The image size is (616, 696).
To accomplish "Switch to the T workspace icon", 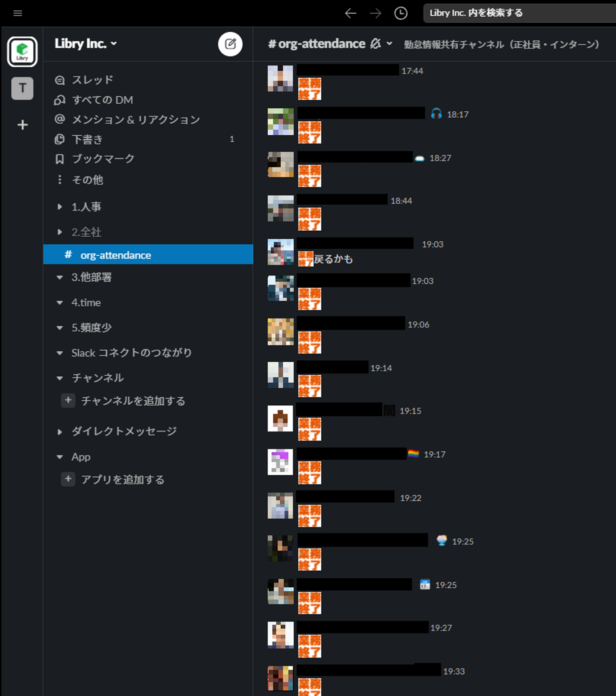I will [22, 88].
